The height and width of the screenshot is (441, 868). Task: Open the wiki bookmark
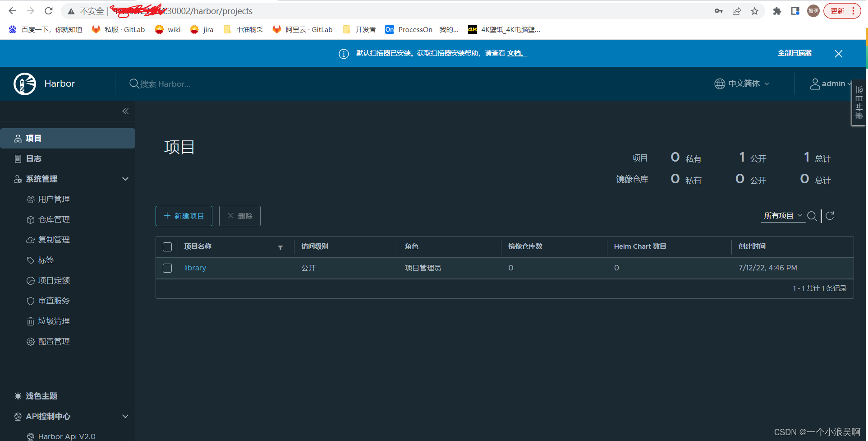[x=168, y=29]
